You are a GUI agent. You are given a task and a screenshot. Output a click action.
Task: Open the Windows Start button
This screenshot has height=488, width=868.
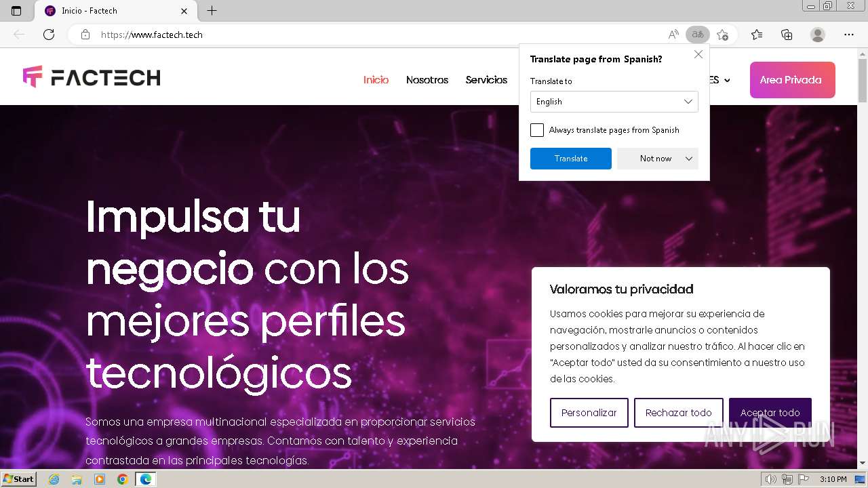point(18,479)
